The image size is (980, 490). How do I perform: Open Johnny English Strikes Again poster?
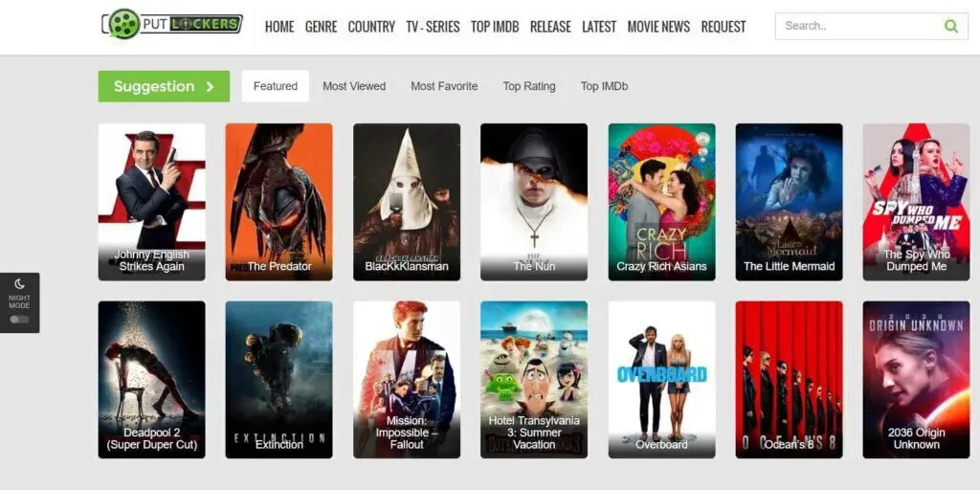click(x=152, y=202)
